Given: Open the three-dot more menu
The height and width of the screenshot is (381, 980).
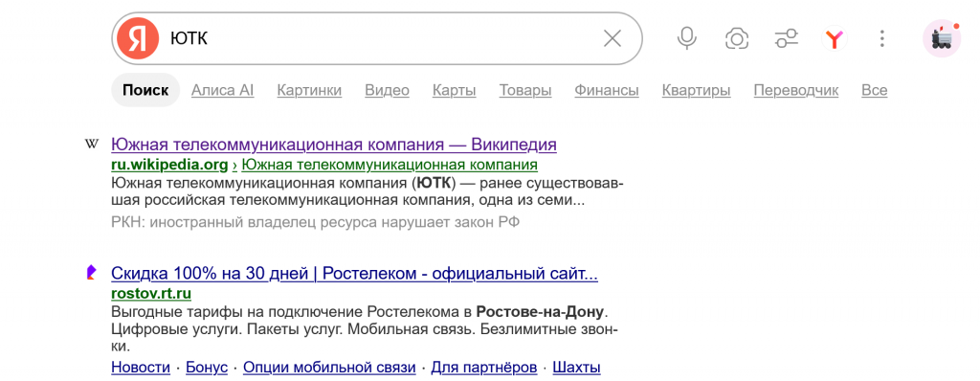Looking at the screenshot, I should [x=881, y=39].
